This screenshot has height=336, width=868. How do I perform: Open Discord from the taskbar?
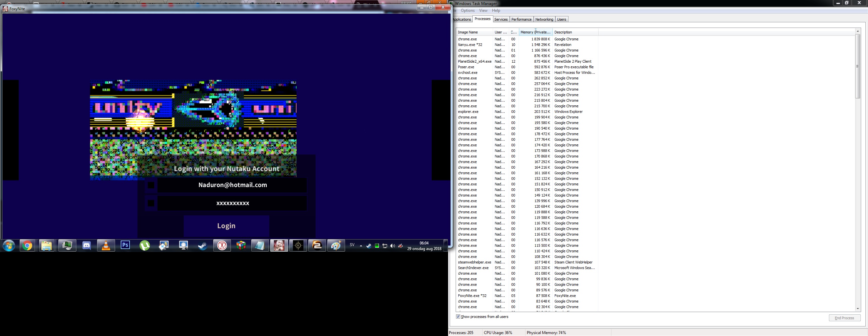(87, 246)
